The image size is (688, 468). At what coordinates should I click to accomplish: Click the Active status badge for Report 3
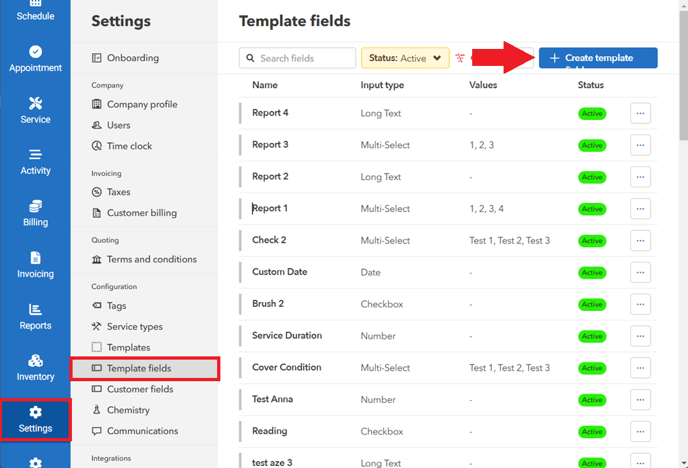592,145
